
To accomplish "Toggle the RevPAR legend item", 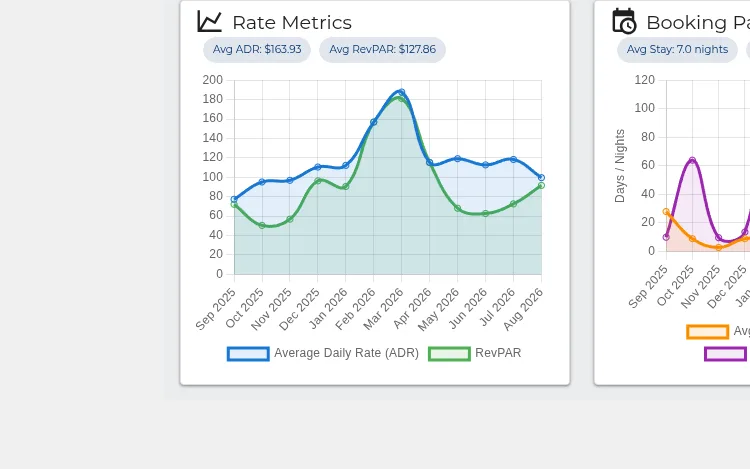I will pyautogui.click(x=474, y=353).
